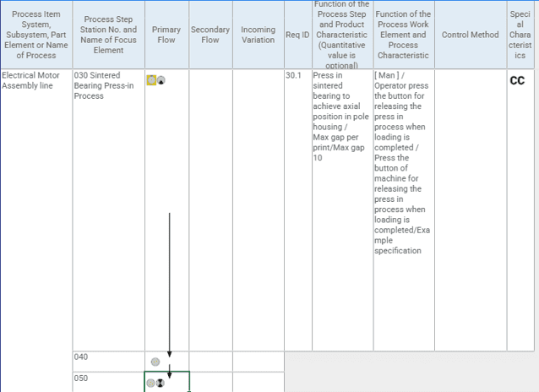The image size is (539, 392).
Task: Click the Secondary Flow cell in row 050
Action: 210,382
